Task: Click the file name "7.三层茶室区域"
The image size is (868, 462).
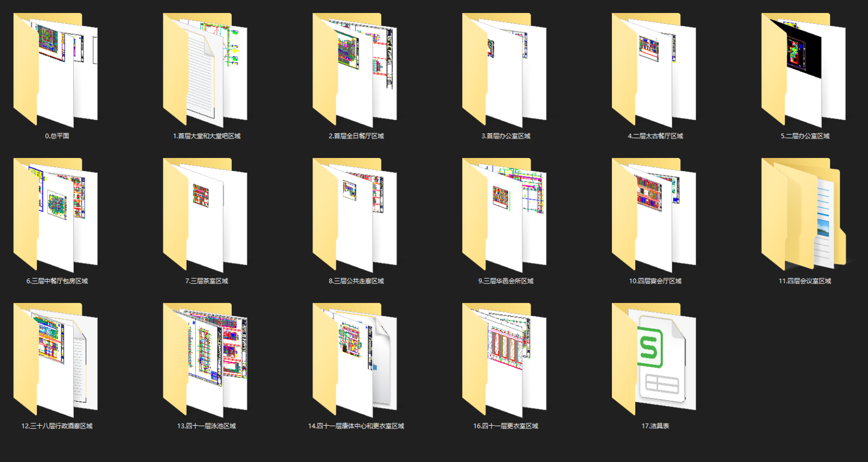Action: click(207, 281)
